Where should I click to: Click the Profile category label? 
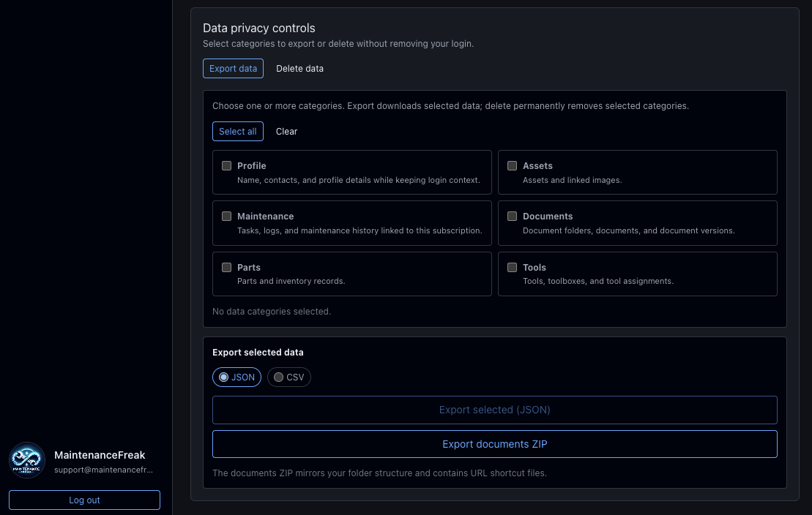[252, 166]
